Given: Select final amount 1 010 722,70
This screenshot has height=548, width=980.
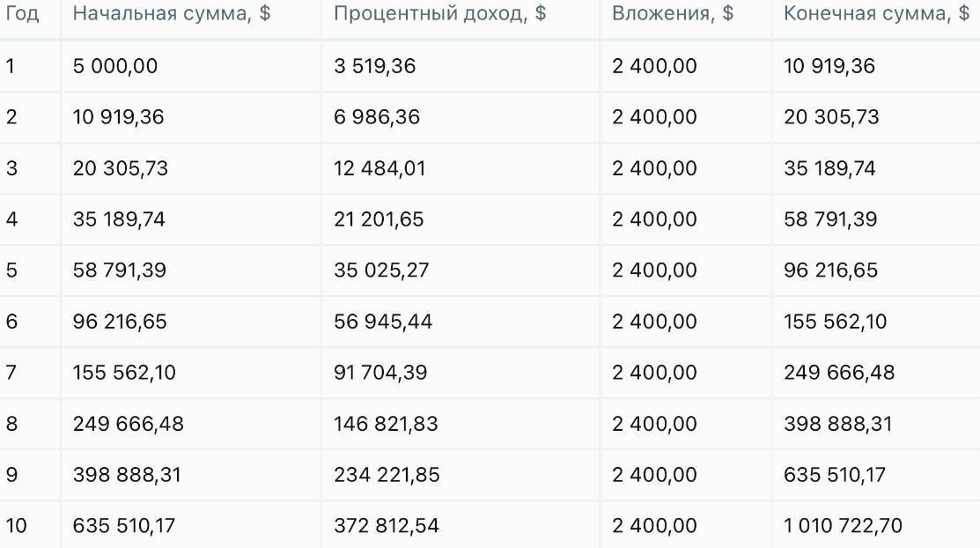Looking at the screenshot, I should (844, 525).
